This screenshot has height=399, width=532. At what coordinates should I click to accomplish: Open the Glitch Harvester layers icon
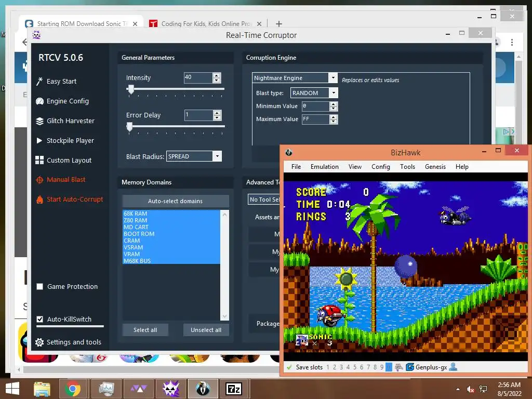click(x=39, y=121)
